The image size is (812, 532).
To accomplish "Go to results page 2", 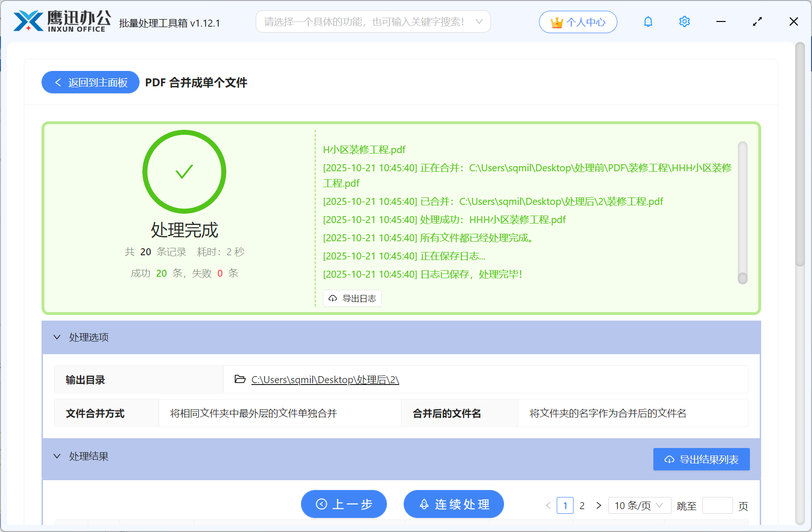I will click(582, 506).
